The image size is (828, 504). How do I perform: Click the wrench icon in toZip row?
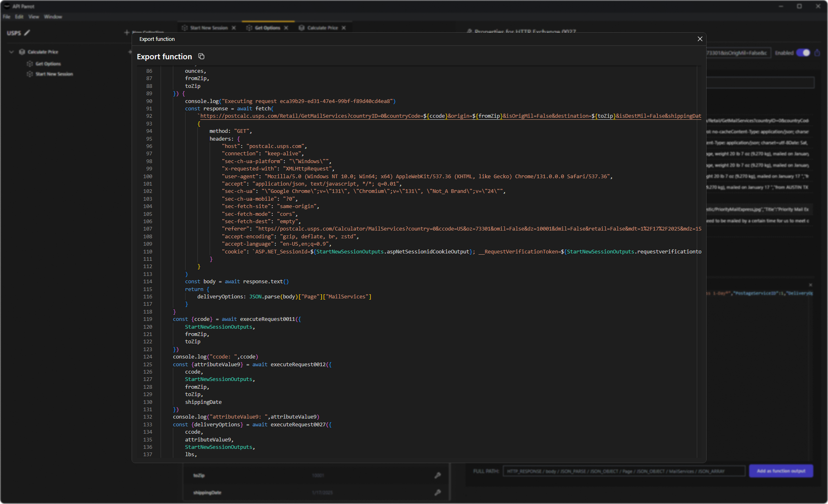438,475
